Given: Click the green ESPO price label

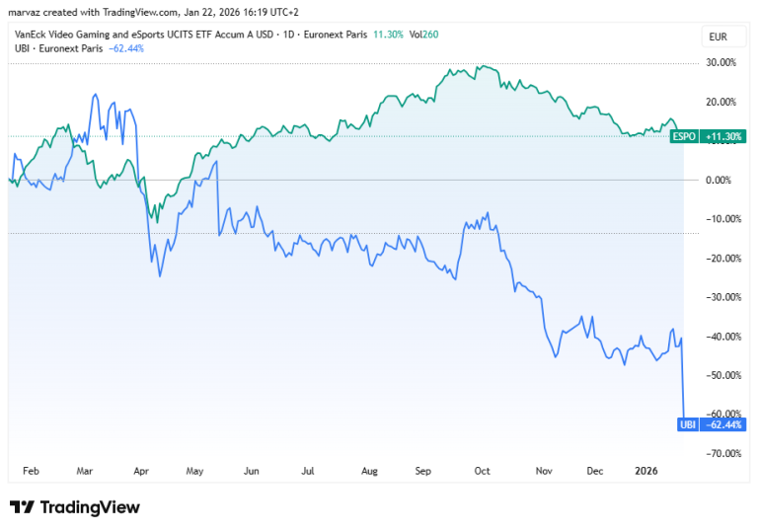Looking at the screenshot, I should tap(684, 136).
